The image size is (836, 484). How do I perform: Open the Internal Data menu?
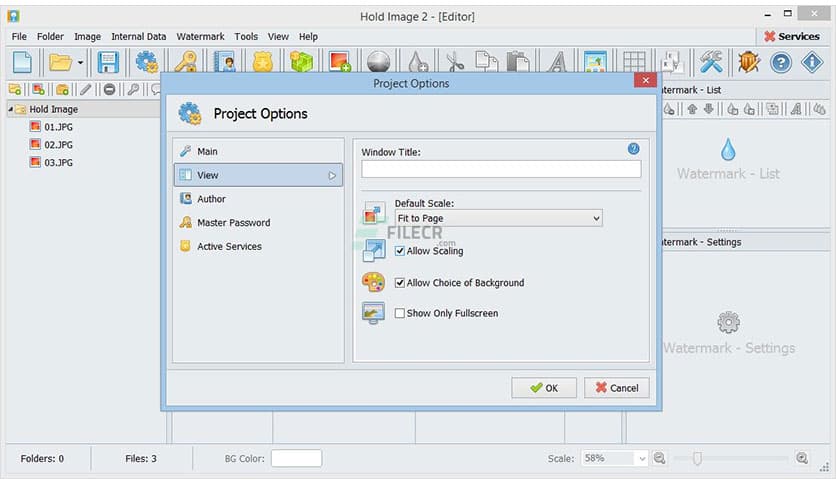[139, 36]
